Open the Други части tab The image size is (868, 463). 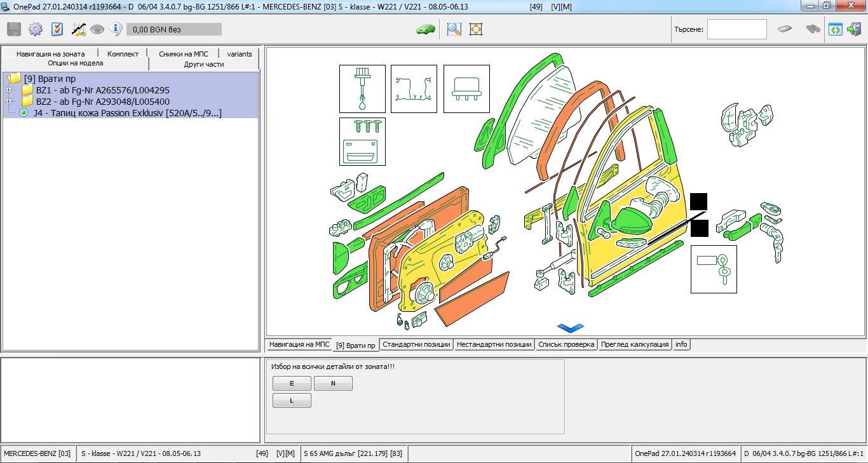pos(204,64)
